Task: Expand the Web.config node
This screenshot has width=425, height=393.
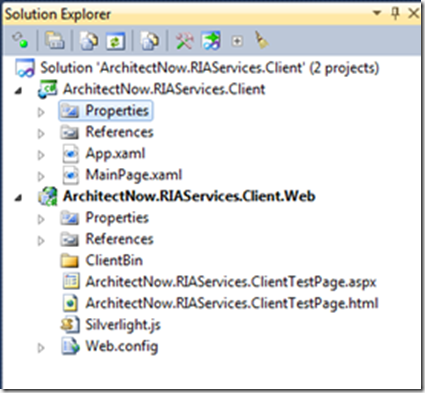Action: 41,348
